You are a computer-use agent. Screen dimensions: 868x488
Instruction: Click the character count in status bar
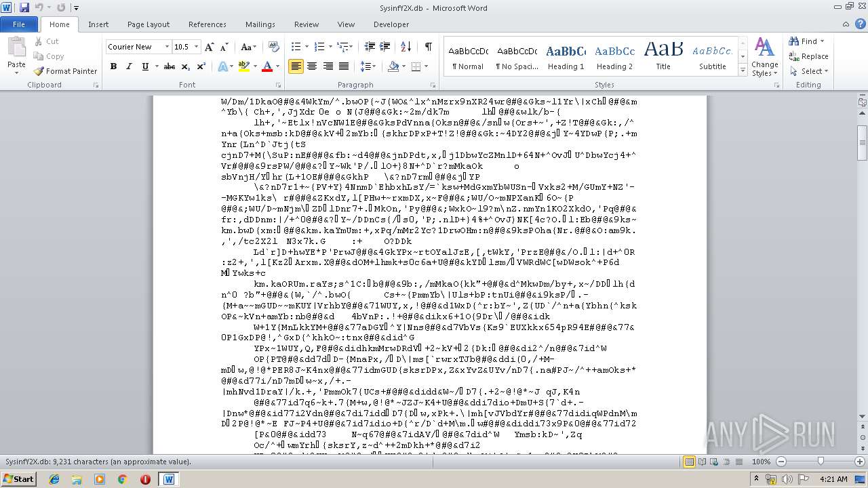pyautogui.click(x=98, y=462)
